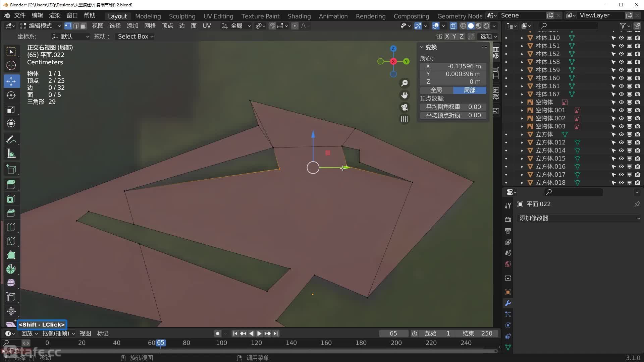
Task: Hide 柱体.110 with its eye icon
Action: click(x=621, y=38)
